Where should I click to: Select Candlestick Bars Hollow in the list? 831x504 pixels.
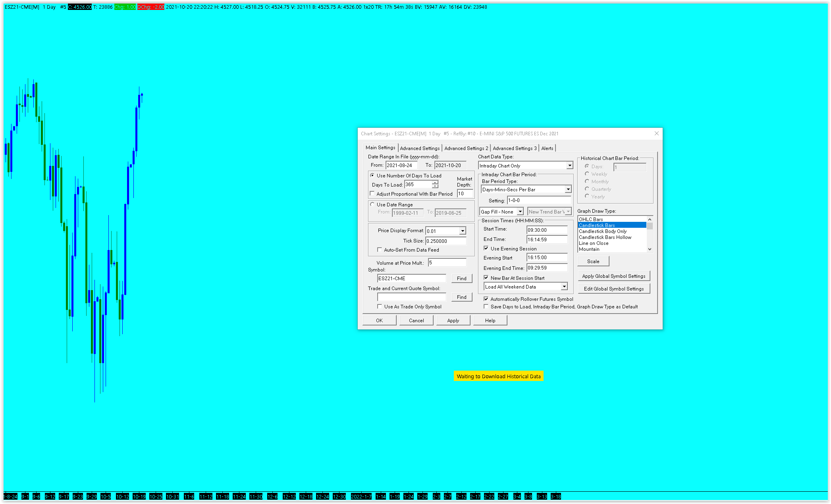(x=605, y=237)
